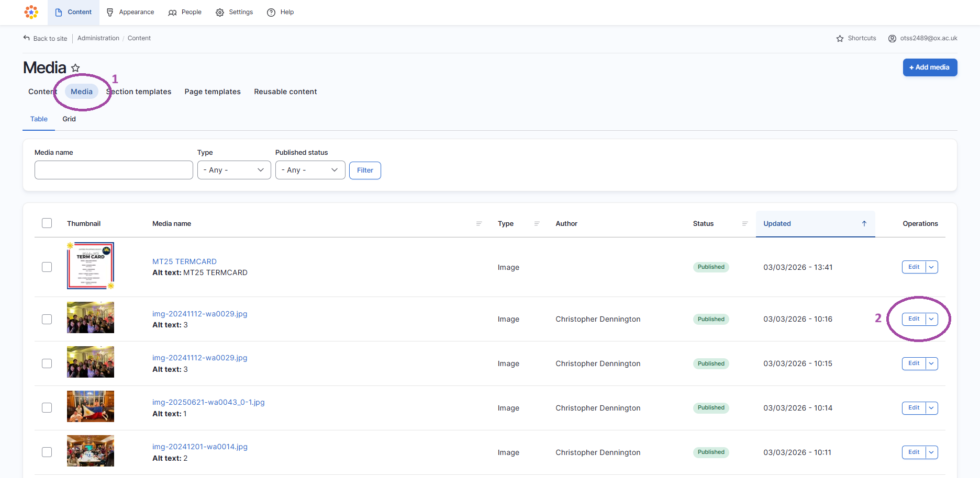Open the MT25 TERMCARD media link

click(184, 261)
